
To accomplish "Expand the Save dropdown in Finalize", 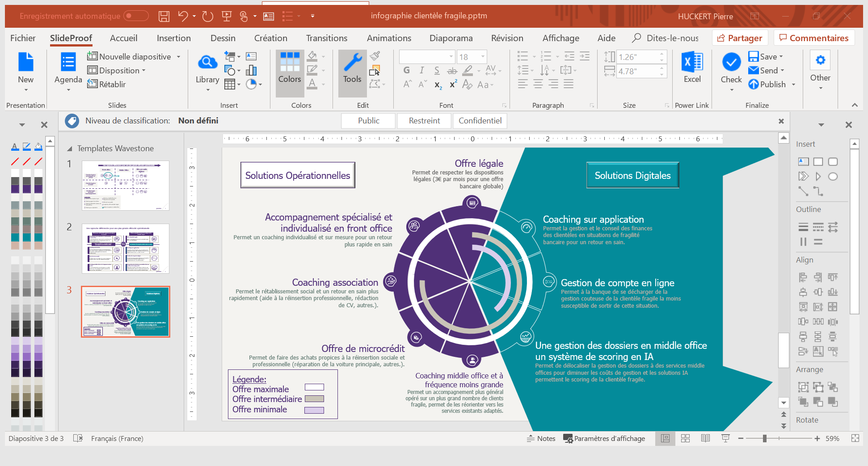I will pyautogui.click(x=781, y=57).
